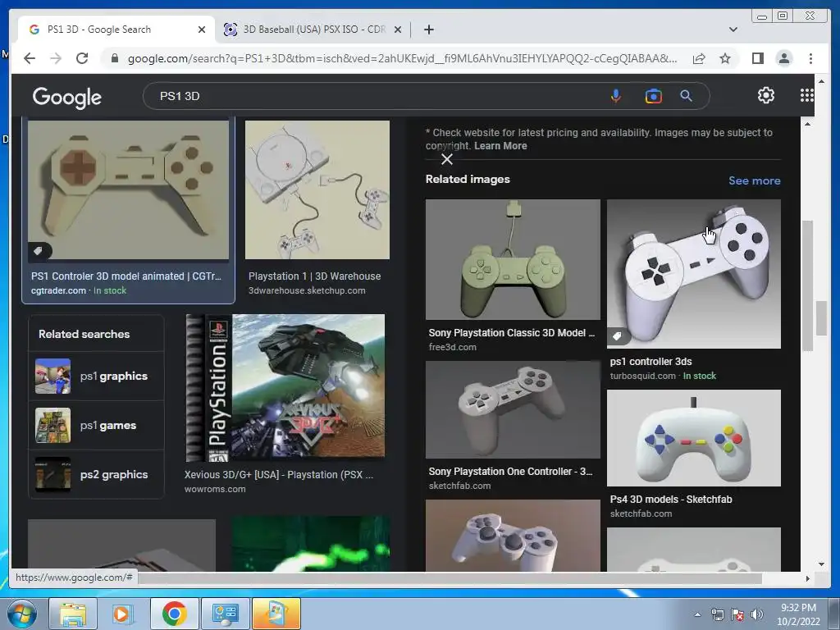
Task: Open Google quick settings gear
Action: tap(765, 95)
